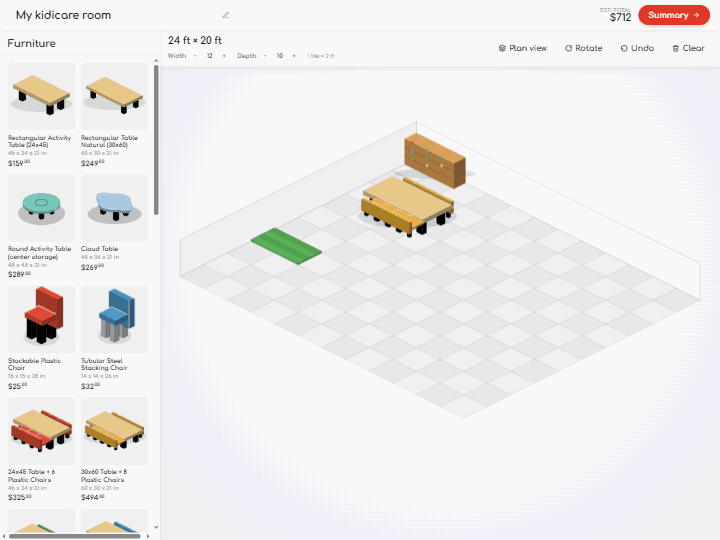
Task: Switch to Plan view
Action: 523,48
